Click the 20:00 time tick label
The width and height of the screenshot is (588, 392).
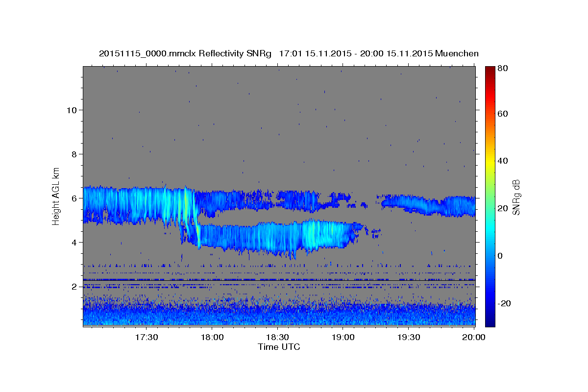click(x=473, y=338)
